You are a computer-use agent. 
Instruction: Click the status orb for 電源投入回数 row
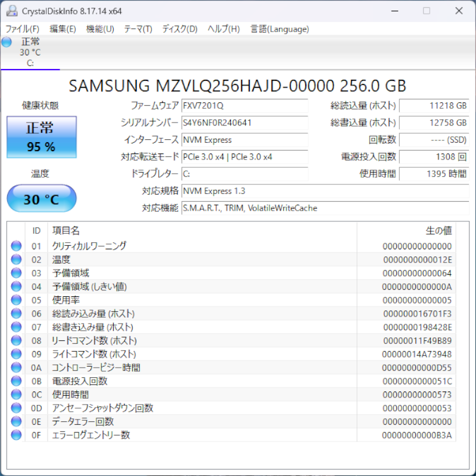click(16, 381)
